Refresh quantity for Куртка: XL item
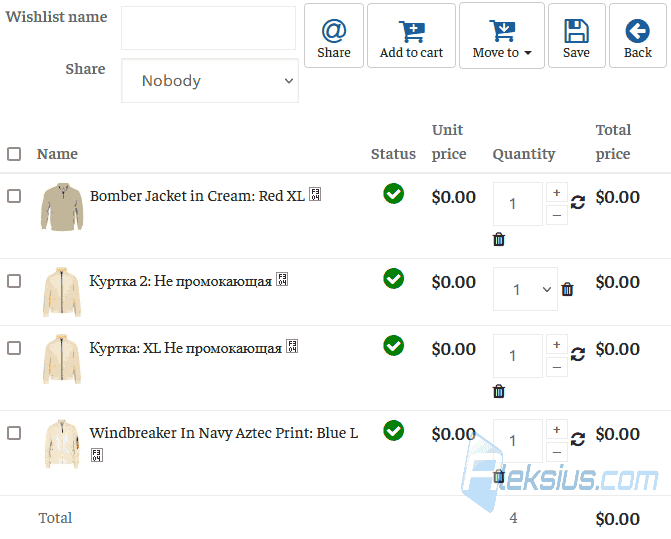The height and width of the screenshot is (539, 671). (x=578, y=354)
